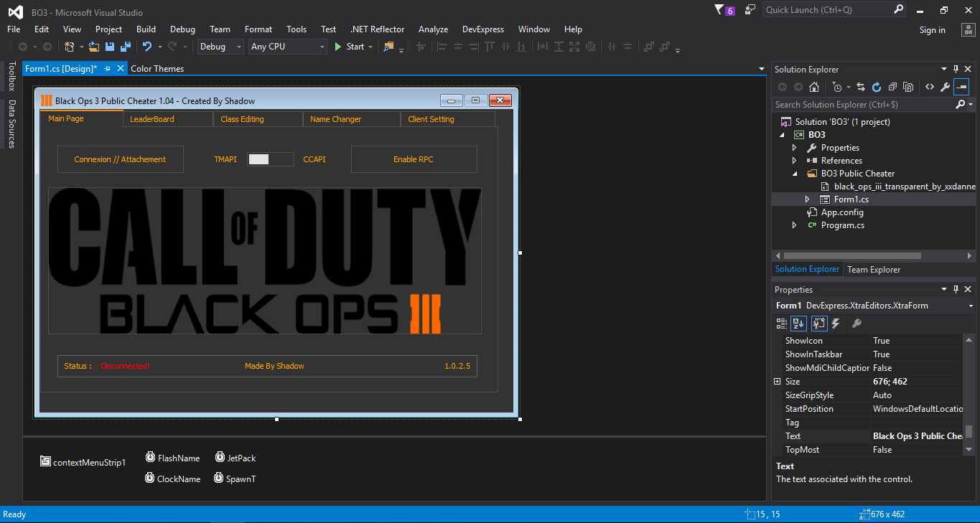The image size is (980, 523).
Task: Select the JetPack timer component
Action: (x=235, y=458)
